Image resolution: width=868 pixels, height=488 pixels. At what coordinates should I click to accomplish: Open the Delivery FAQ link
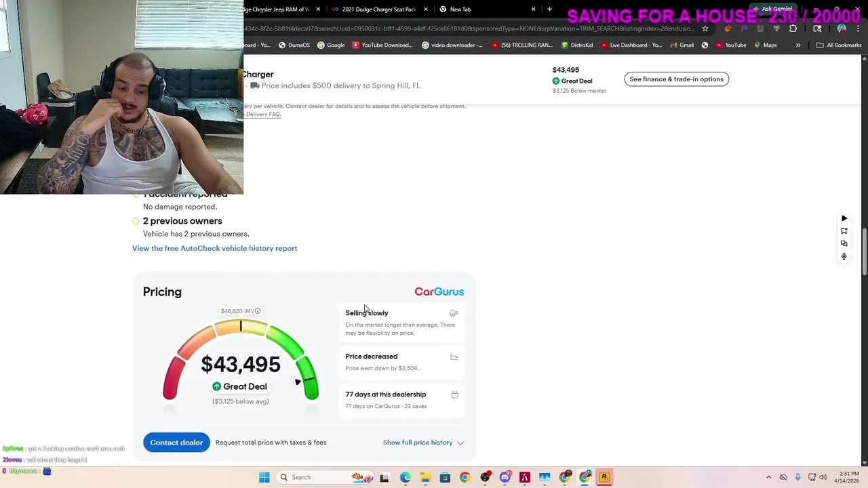(x=262, y=114)
